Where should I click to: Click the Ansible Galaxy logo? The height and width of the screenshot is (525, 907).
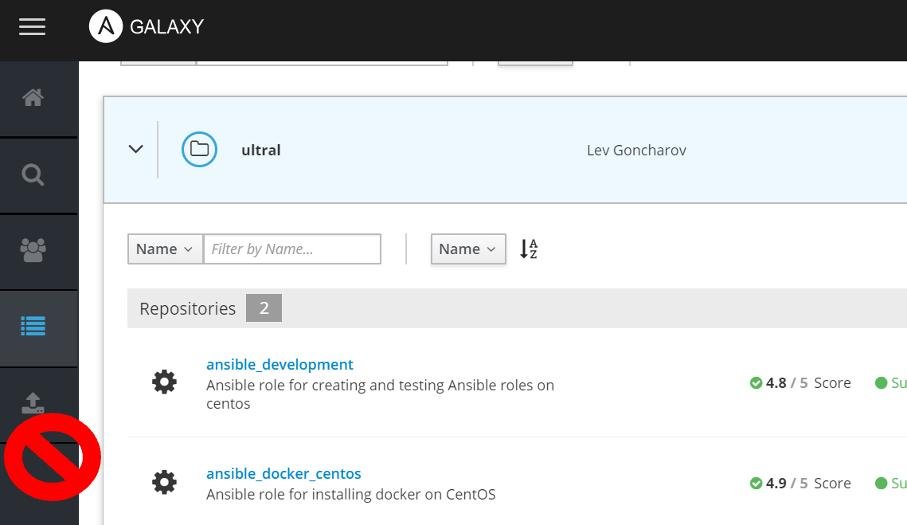146,27
